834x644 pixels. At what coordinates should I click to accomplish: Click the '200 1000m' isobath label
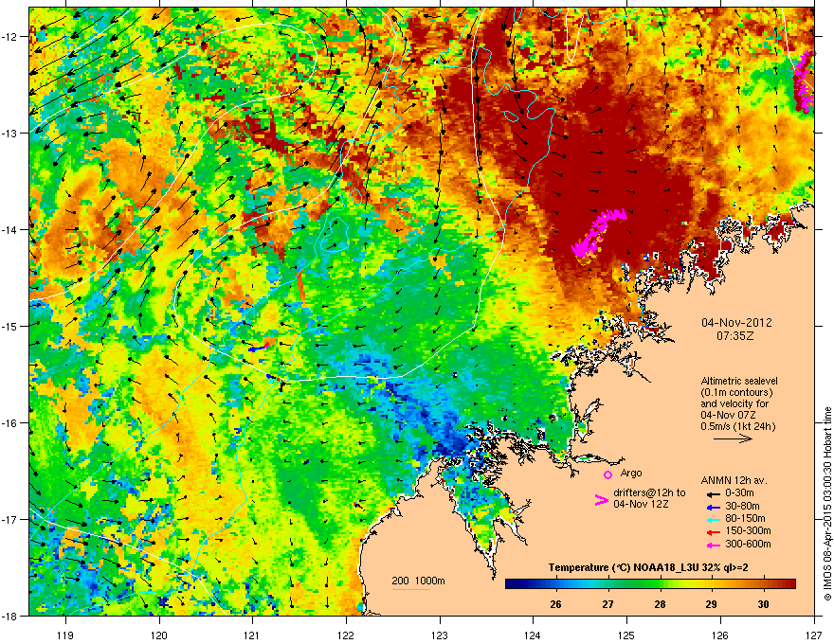click(x=418, y=581)
